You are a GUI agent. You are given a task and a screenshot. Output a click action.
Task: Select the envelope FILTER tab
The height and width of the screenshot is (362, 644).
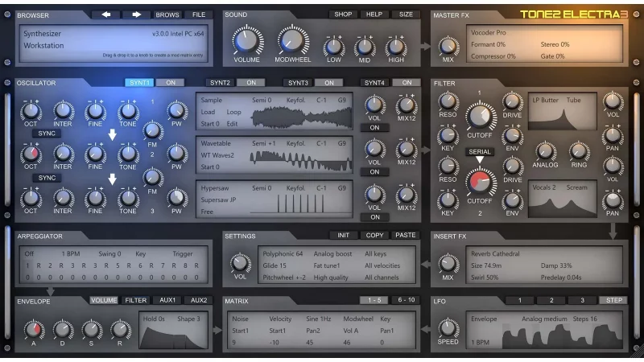pos(136,300)
